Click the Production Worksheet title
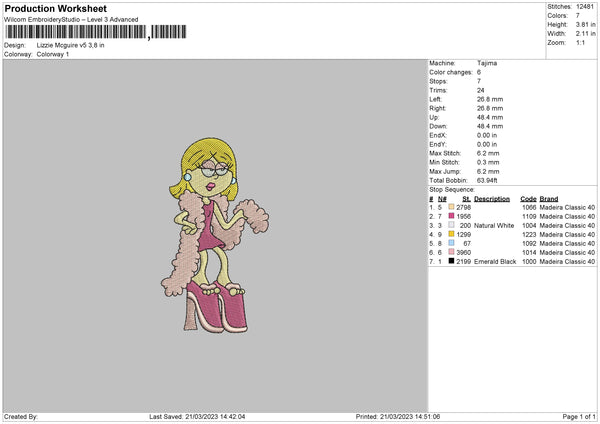Viewport: 600px width, 424px height. point(55,8)
